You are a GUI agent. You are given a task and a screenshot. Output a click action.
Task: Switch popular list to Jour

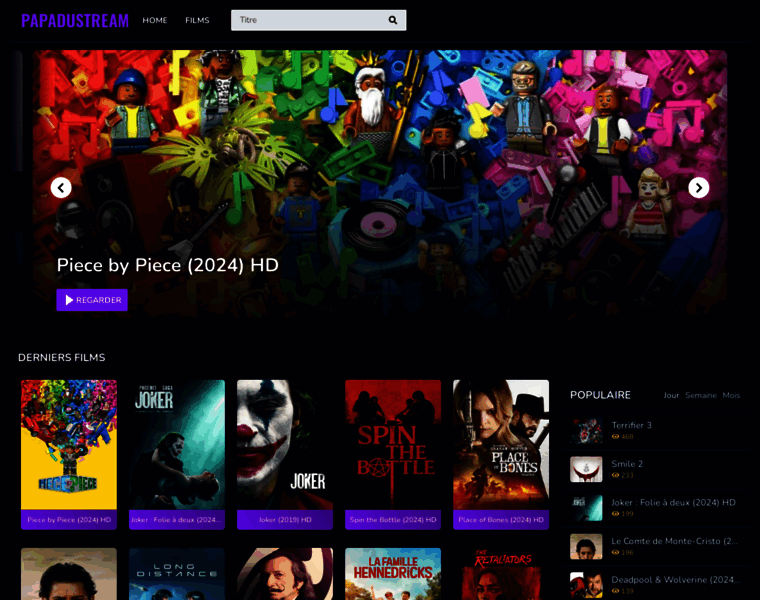click(x=671, y=395)
